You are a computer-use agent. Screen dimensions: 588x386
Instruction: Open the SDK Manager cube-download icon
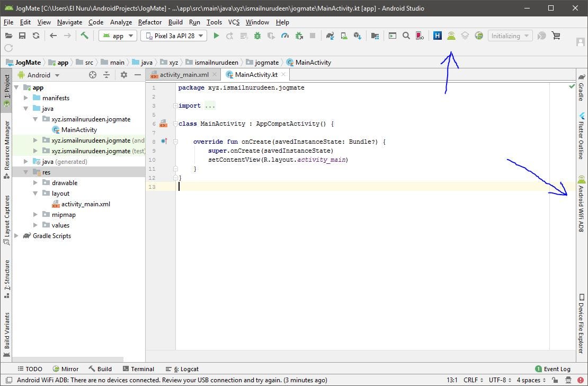(358, 36)
